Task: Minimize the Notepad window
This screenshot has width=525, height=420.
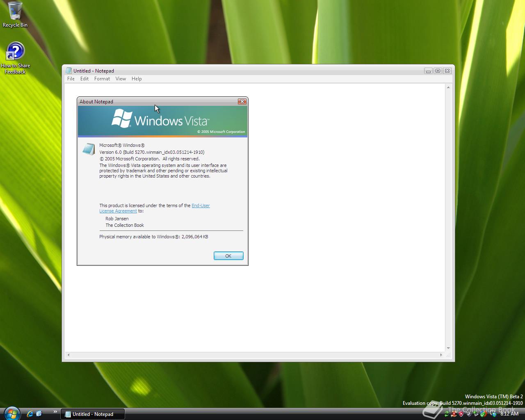Action: coord(428,71)
